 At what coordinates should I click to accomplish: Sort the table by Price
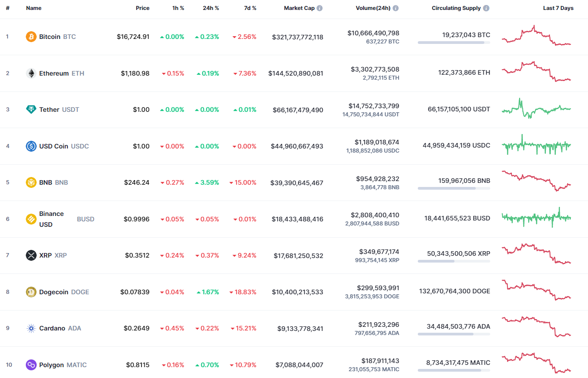tap(143, 8)
